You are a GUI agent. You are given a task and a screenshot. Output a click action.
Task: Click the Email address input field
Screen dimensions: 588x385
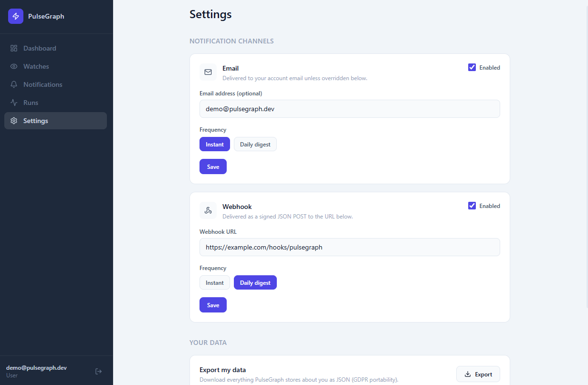click(350, 109)
